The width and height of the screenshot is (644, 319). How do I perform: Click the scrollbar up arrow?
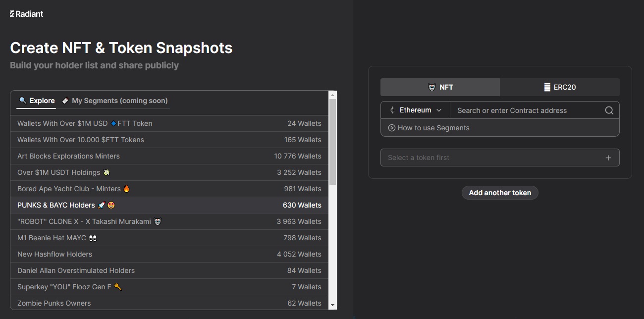click(332, 95)
